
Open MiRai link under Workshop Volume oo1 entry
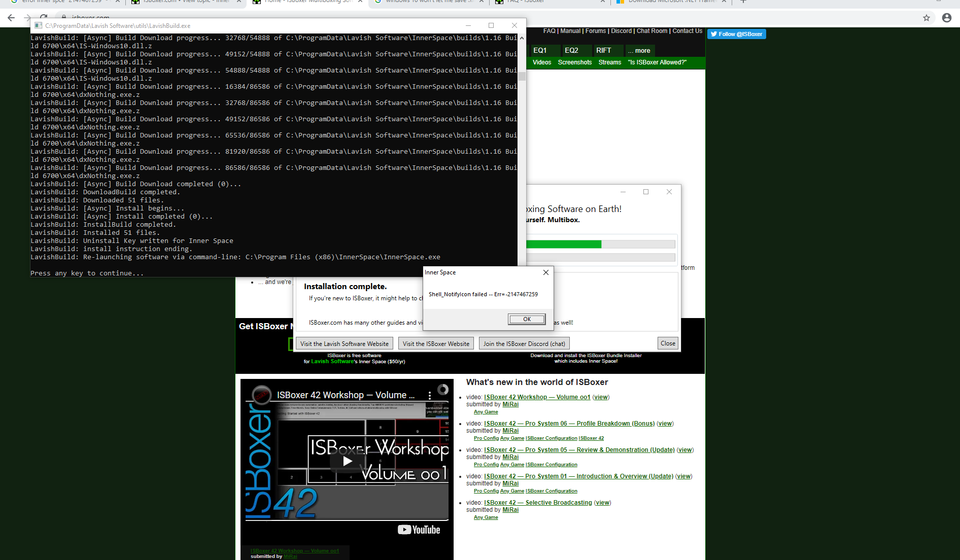click(x=510, y=404)
